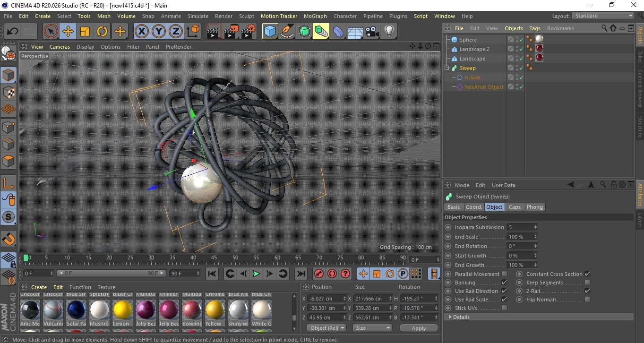Select the Lemon yellow material swatch
644x343 pixels.
122,310
